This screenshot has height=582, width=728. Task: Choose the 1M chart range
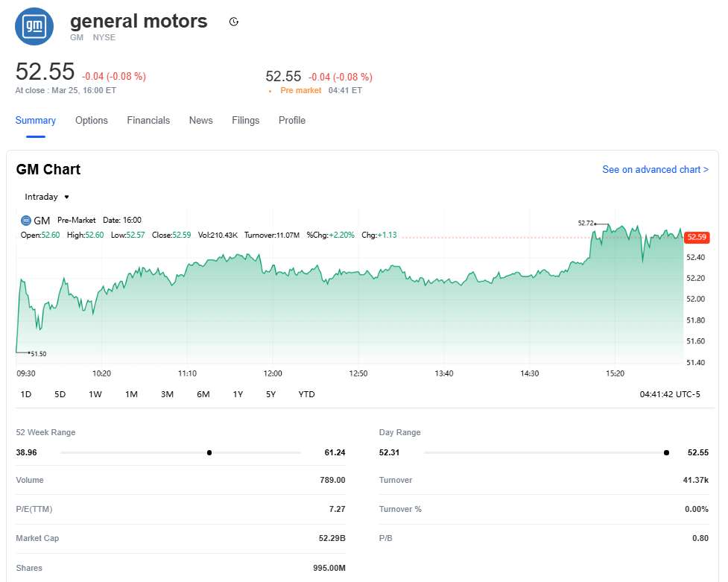131,394
